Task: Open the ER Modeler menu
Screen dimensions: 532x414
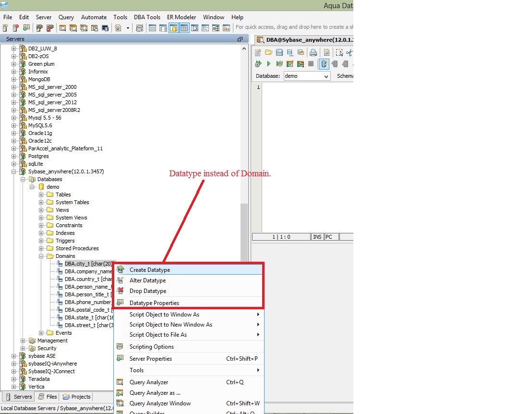Action: point(181,17)
